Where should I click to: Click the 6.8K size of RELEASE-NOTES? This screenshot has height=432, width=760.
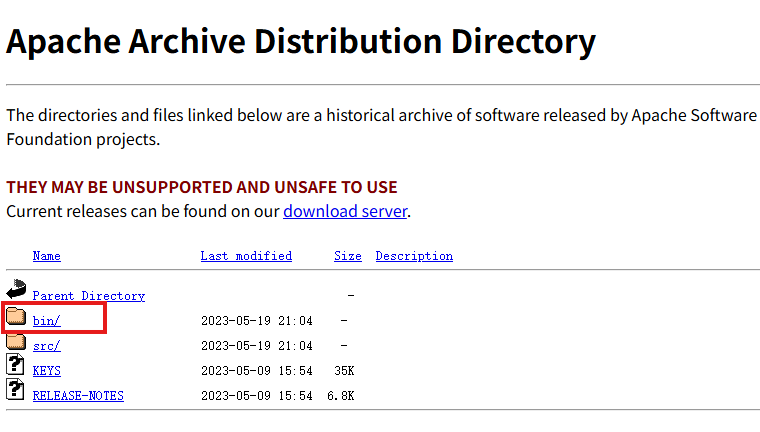[341, 396]
